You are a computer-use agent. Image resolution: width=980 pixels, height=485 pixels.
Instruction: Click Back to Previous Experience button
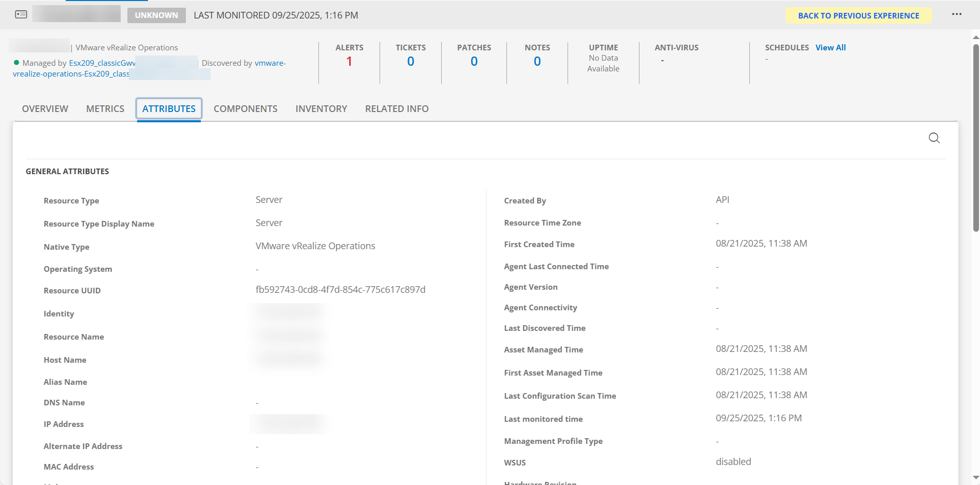(x=858, y=15)
